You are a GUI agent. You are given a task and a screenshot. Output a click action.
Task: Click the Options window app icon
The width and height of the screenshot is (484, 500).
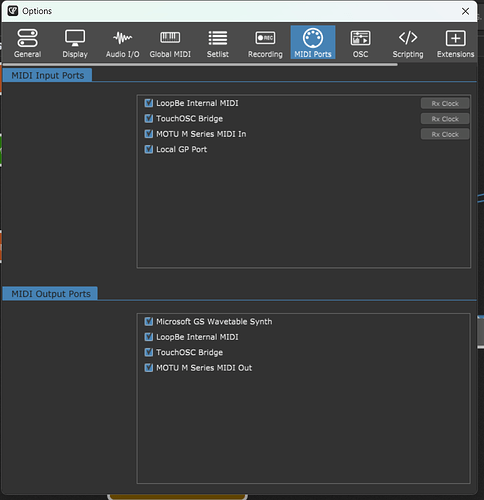click(13, 11)
